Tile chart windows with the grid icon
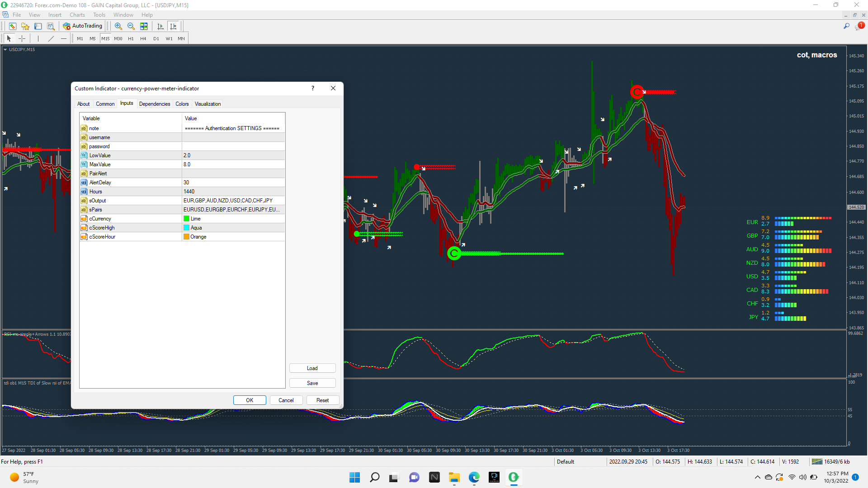 [144, 26]
